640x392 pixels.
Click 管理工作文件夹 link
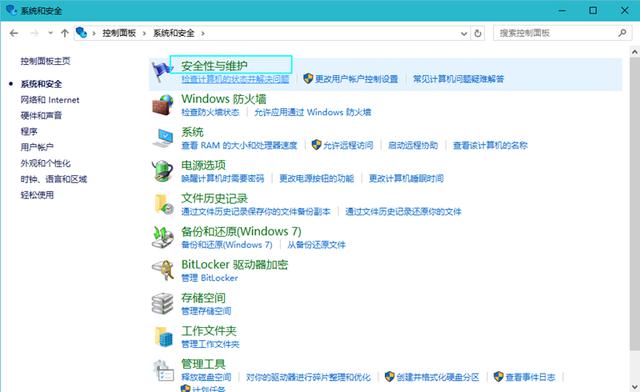[x=210, y=344]
